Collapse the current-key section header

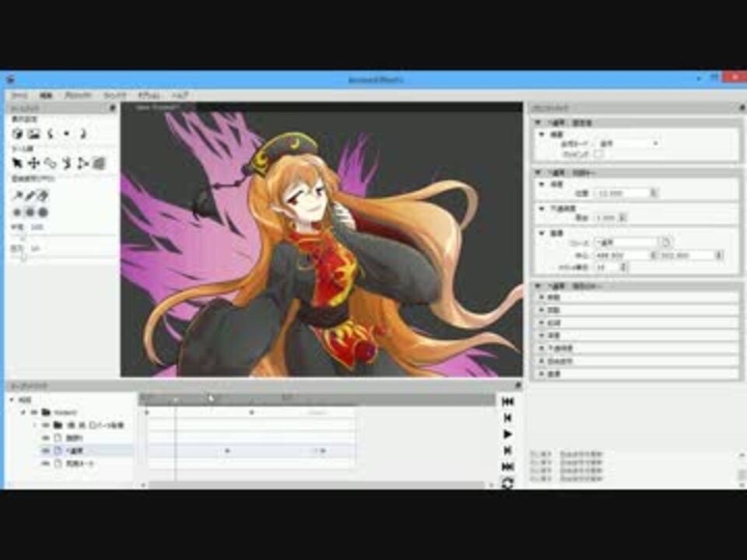pos(538,173)
